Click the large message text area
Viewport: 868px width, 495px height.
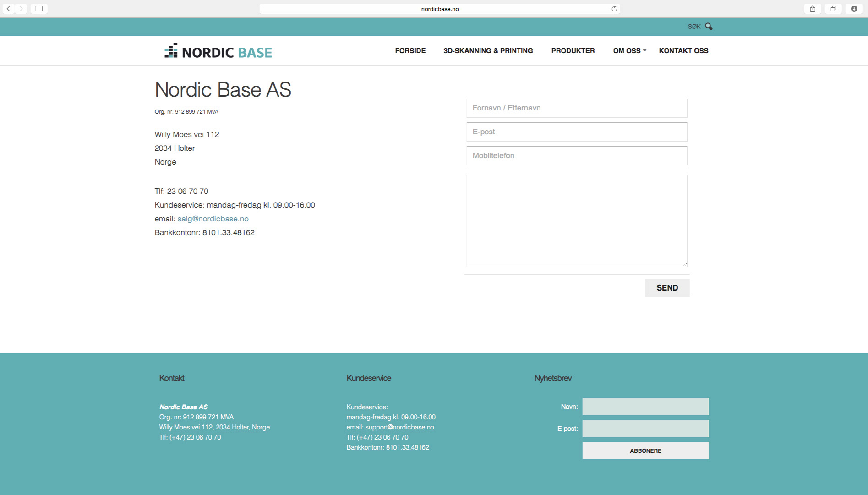[577, 221]
